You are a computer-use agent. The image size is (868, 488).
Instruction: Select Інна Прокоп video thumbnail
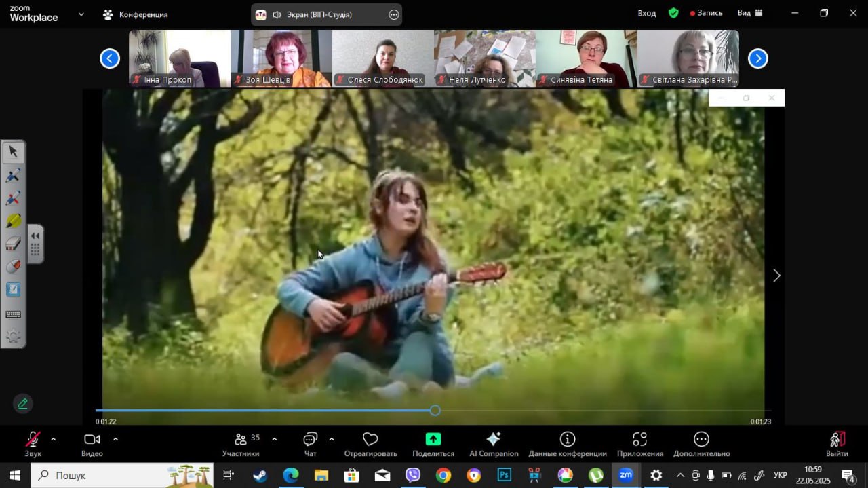(x=180, y=58)
